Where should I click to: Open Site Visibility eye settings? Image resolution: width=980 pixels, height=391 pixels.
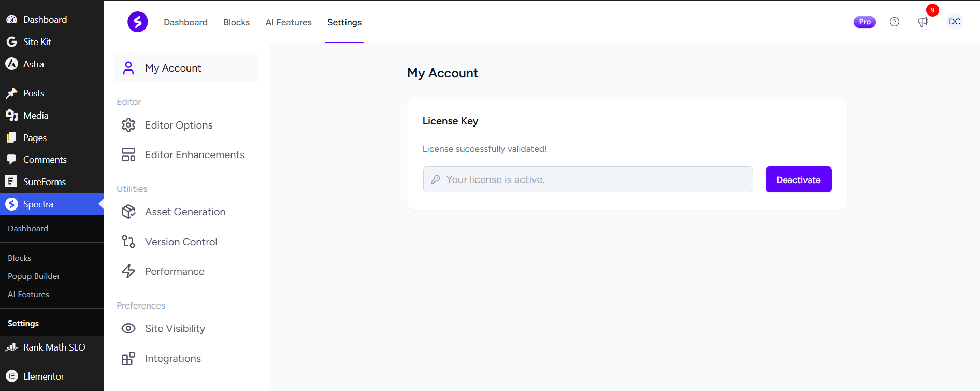[x=175, y=328]
